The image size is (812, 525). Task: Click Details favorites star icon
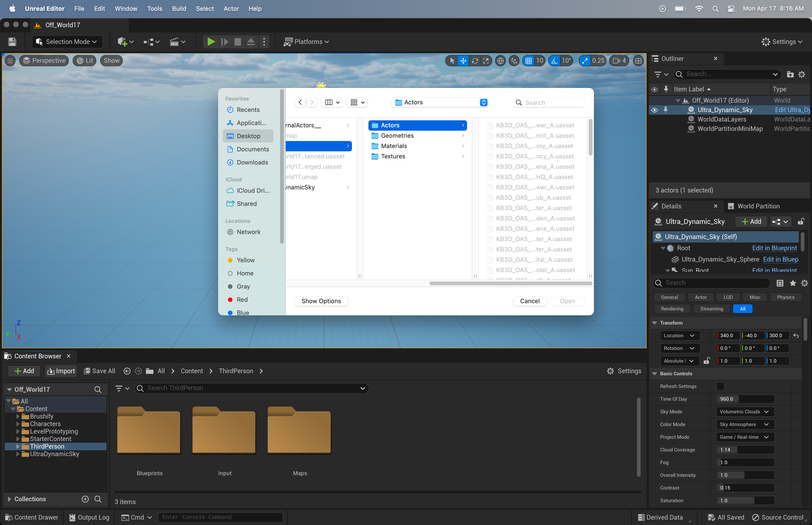point(792,283)
